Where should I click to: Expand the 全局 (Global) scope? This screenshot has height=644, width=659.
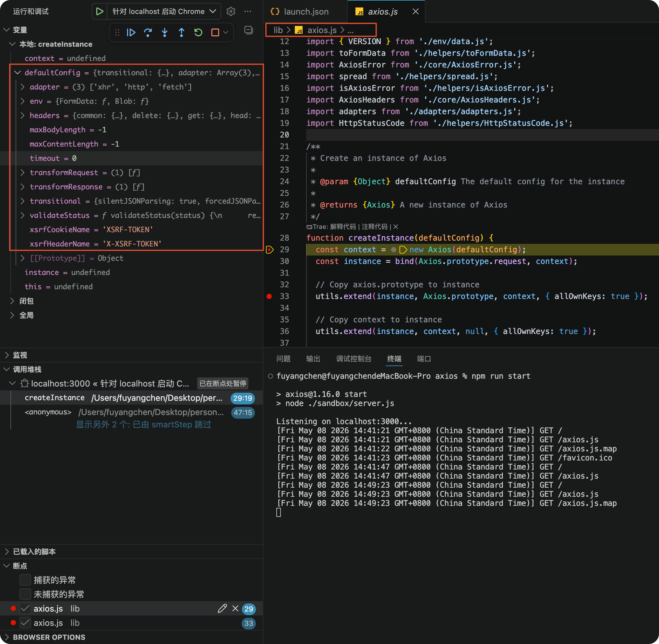(x=12, y=315)
